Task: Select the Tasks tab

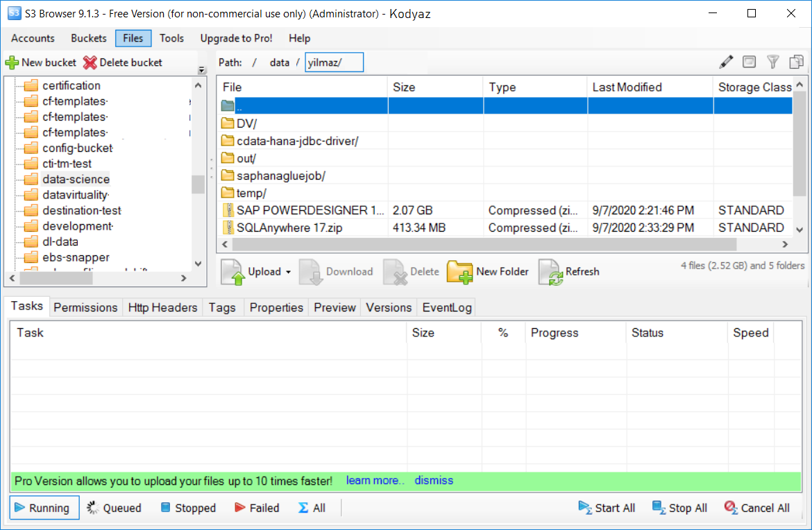Action: pos(27,306)
